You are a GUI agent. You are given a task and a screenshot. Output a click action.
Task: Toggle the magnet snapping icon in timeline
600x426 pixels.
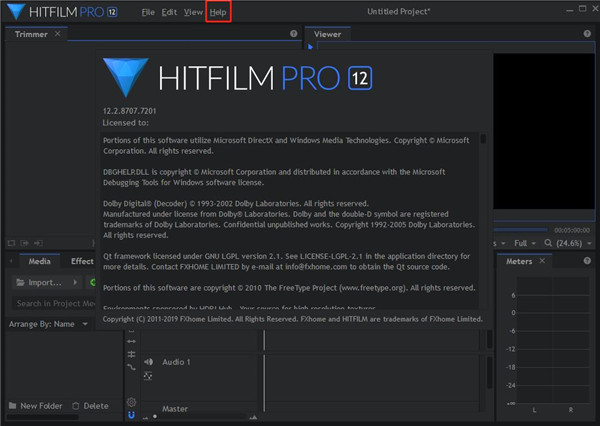pos(131,416)
